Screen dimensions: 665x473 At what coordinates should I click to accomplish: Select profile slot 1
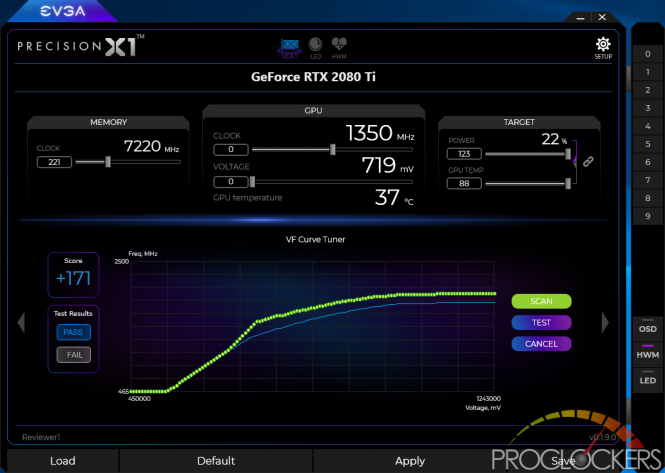pos(648,72)
